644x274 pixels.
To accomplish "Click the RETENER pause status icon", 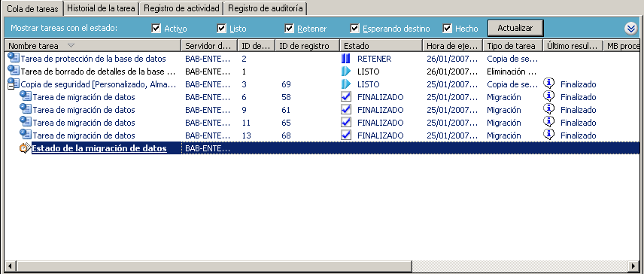I will point(346,58).
